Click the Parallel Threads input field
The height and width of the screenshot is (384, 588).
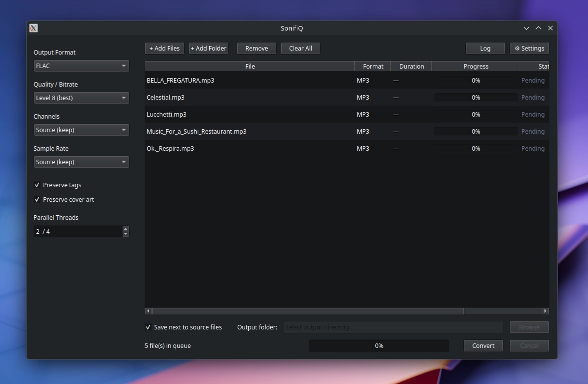(x=78, y=231)
